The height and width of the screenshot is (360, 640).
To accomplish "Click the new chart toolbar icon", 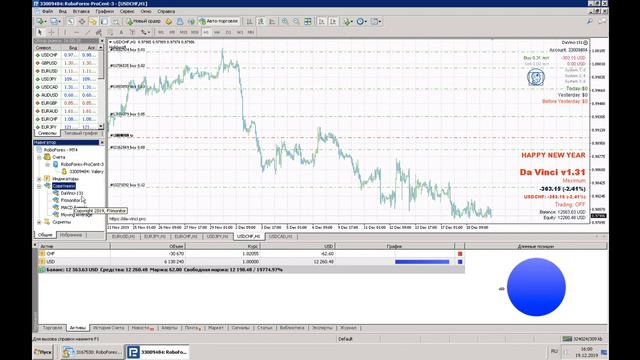I will coord(41,21).
